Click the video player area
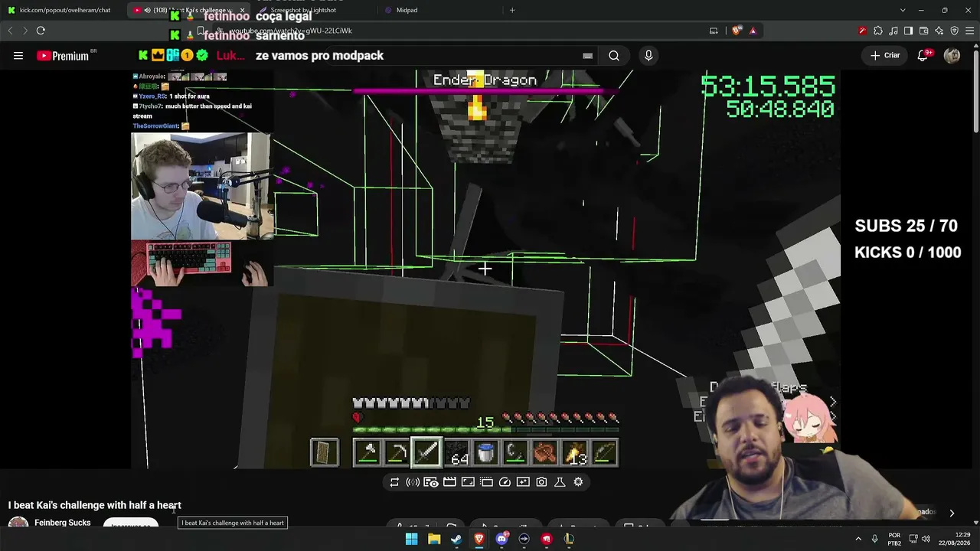Image resolution: width=980 pixels, height=551 pixels. pos(485,269)
